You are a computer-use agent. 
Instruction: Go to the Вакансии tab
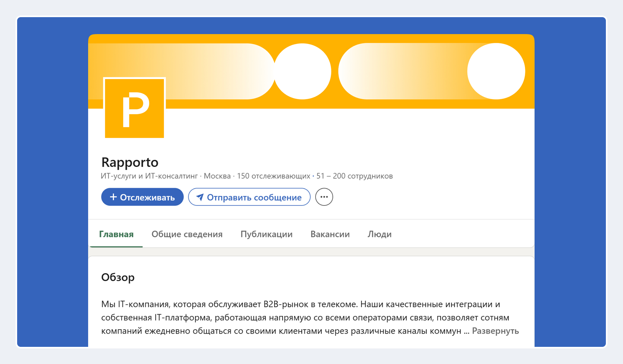click(330, 234)
